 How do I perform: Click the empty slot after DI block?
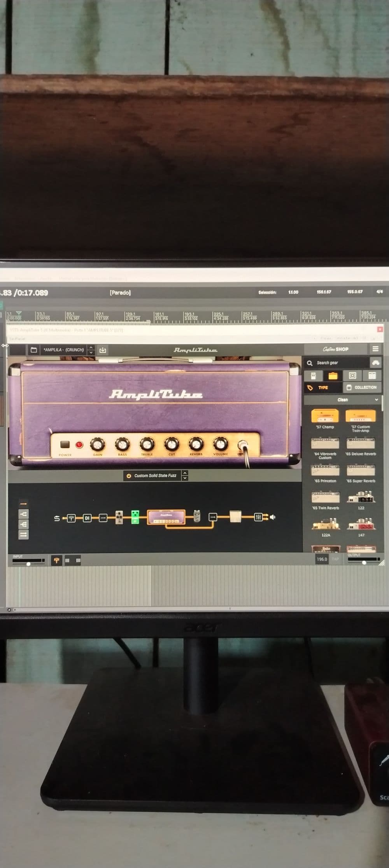tap(103, 518)
